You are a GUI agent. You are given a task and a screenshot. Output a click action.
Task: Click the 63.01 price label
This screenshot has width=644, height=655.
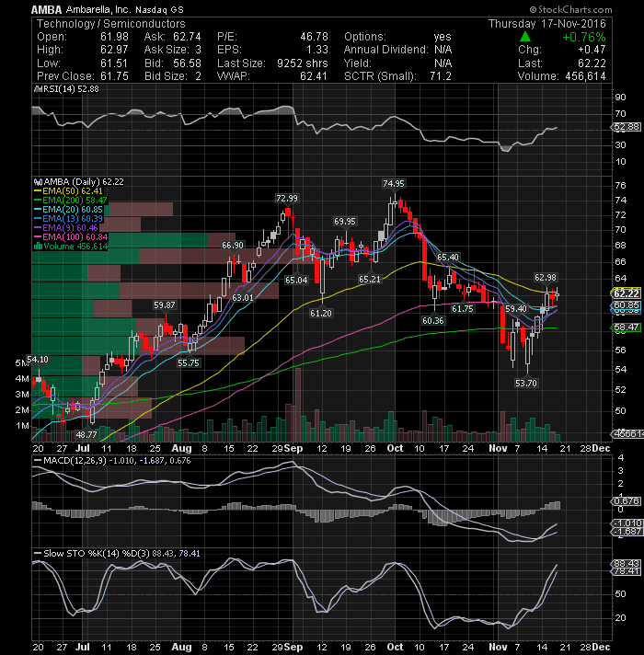243,298
